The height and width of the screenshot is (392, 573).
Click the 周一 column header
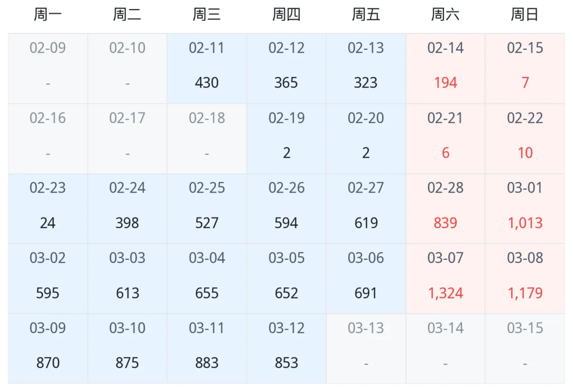pos(48,15)
